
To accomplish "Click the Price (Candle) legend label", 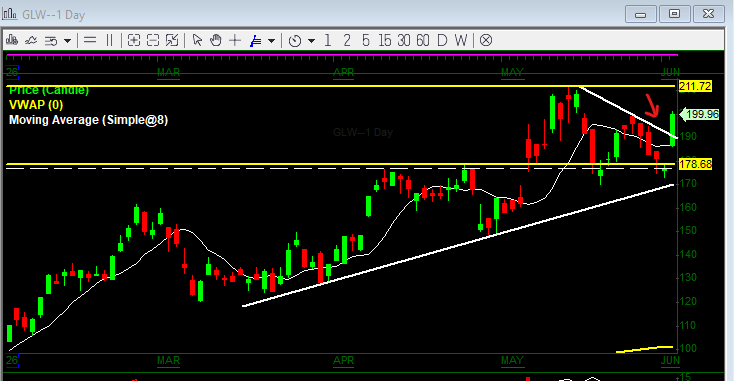I will coord(49,90).
